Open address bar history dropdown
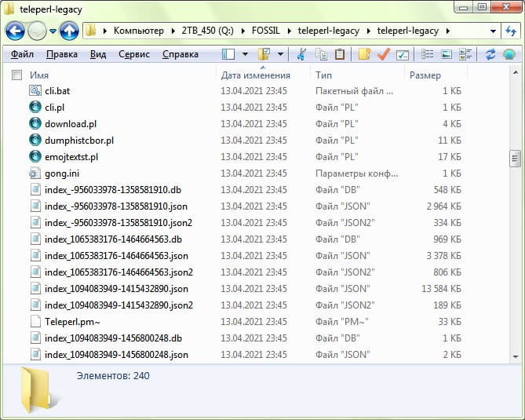525x420 pixels. pyautogui.click(x=493, y=31)
